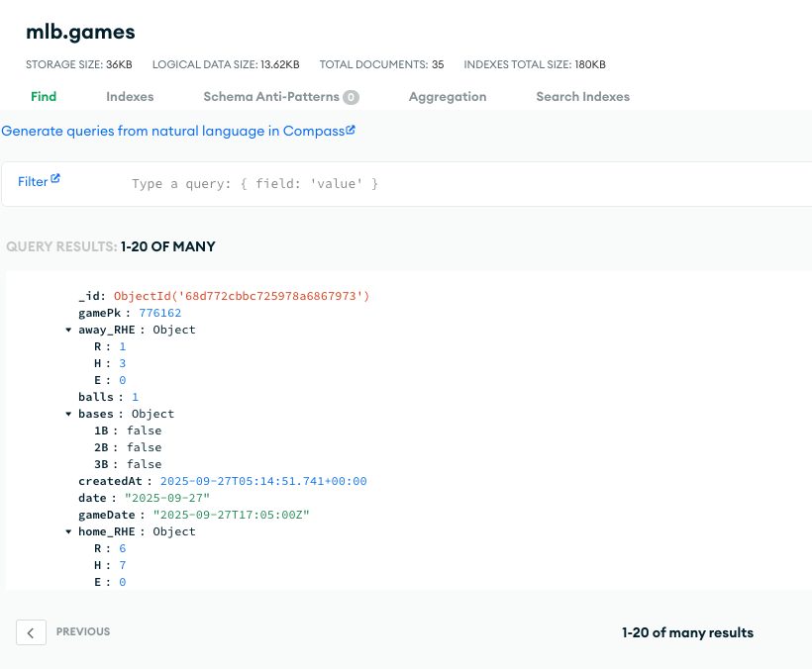The height and width of the screenshot is (669, 812).
Task: Collapse the bases object
Action: click(68, 414)
